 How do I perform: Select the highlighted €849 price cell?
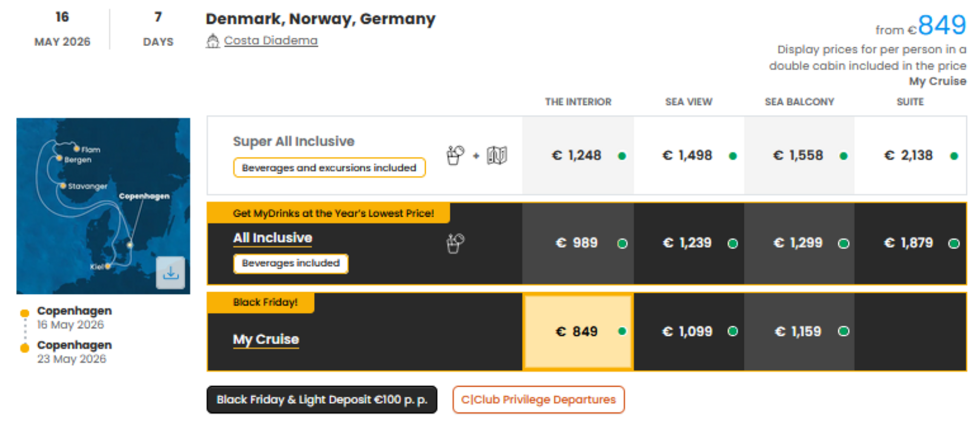point(578,331)
